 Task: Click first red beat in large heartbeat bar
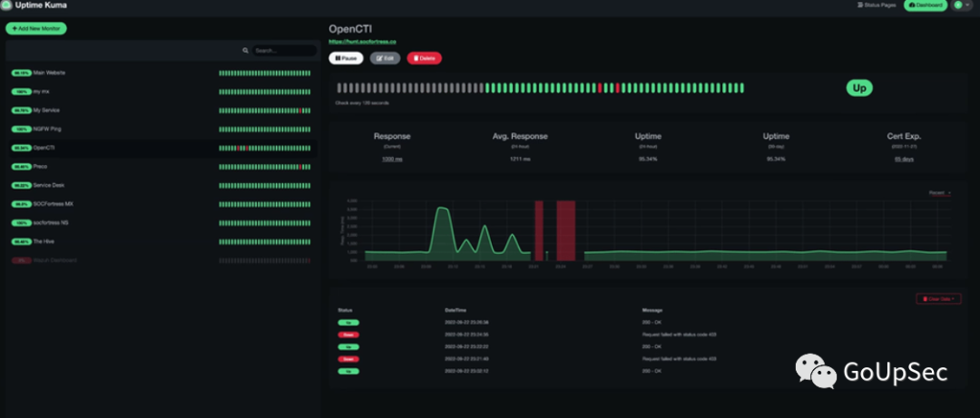(600, 88)
